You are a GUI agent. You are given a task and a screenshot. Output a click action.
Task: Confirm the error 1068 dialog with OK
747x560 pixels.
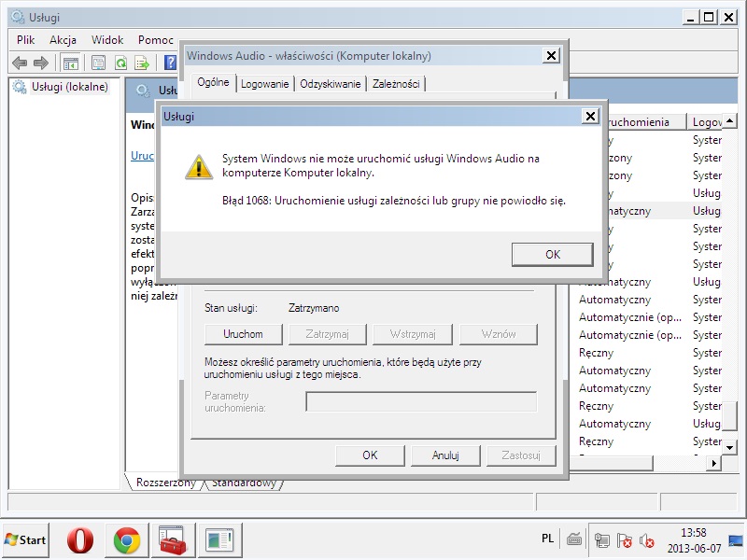[x=553, y=255]
